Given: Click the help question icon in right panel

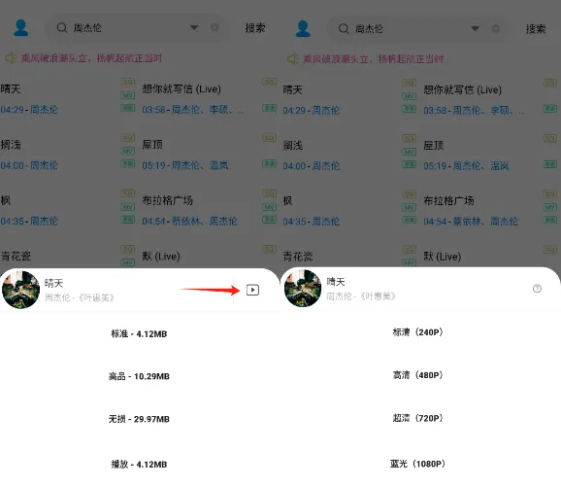Looking at the screenshot, I should [x=537, y=288].
